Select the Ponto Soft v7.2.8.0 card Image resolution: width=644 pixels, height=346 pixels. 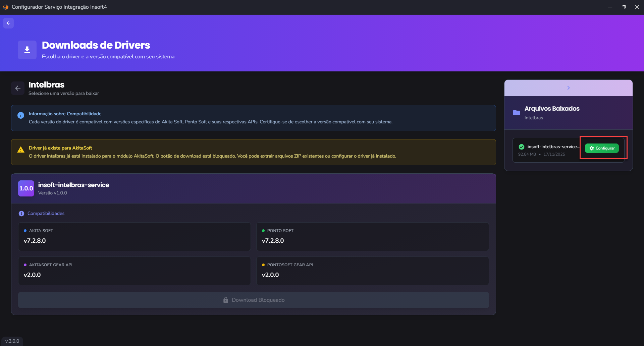coord(372,237)
